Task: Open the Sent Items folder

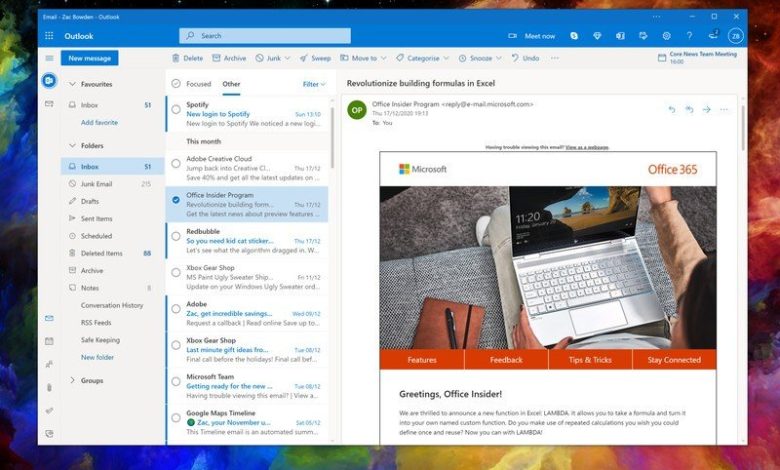Action: pos(112,218)
